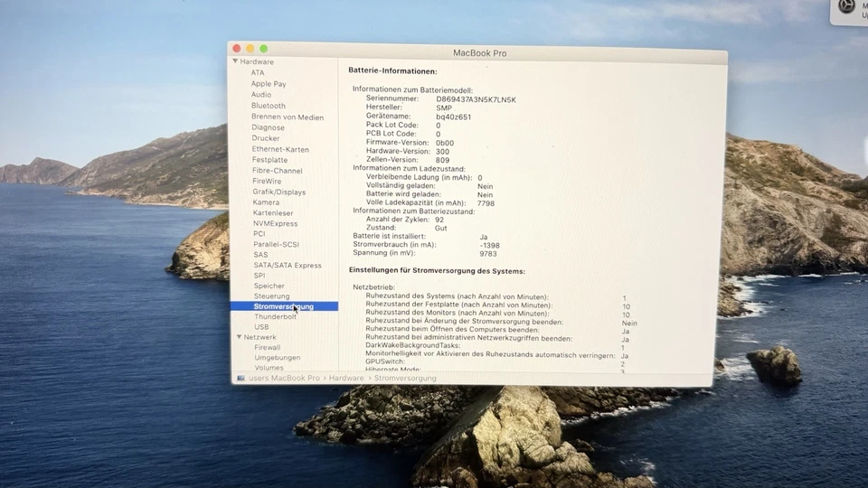Select ATA in the sidebar
The image size is (868, 488).
click(x=258, y=72)
